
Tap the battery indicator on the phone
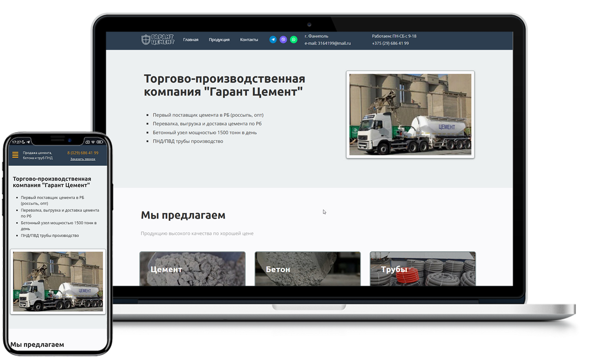[x=100, y=142]
